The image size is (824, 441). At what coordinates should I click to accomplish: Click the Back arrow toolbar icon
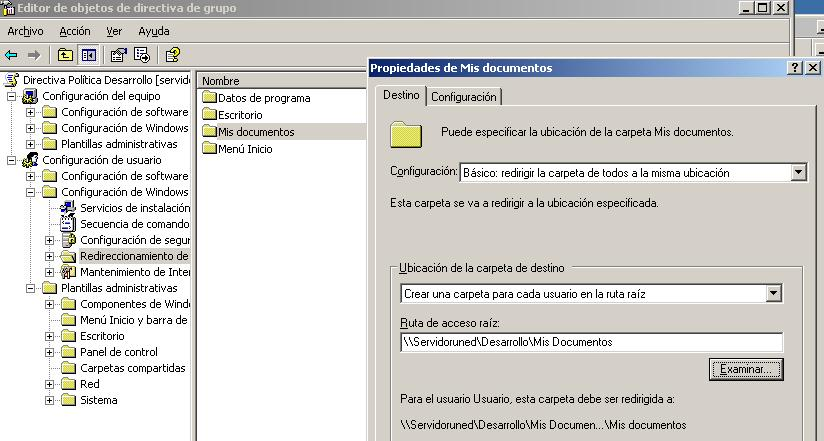pyautogui.click(x=11, y=55)
